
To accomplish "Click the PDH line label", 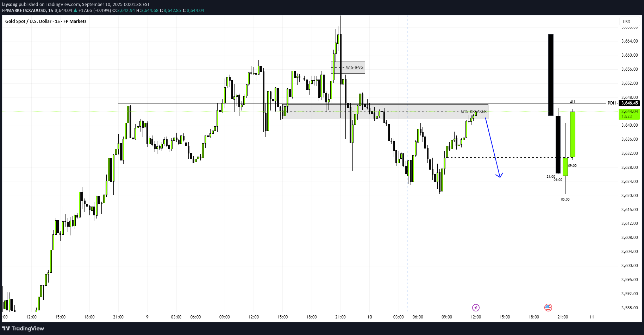I will pyautogui.click(x=612, y=103).
